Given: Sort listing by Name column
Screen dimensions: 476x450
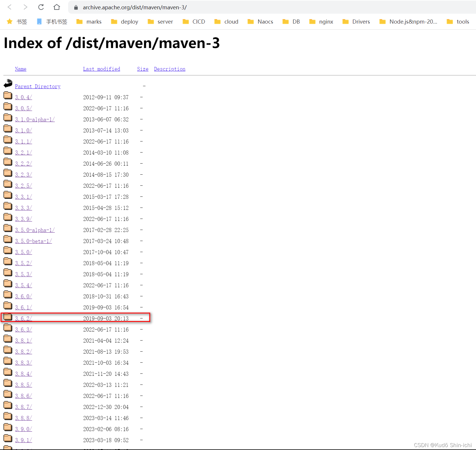Looking at the screenshot, I should [x=21, y=69].
